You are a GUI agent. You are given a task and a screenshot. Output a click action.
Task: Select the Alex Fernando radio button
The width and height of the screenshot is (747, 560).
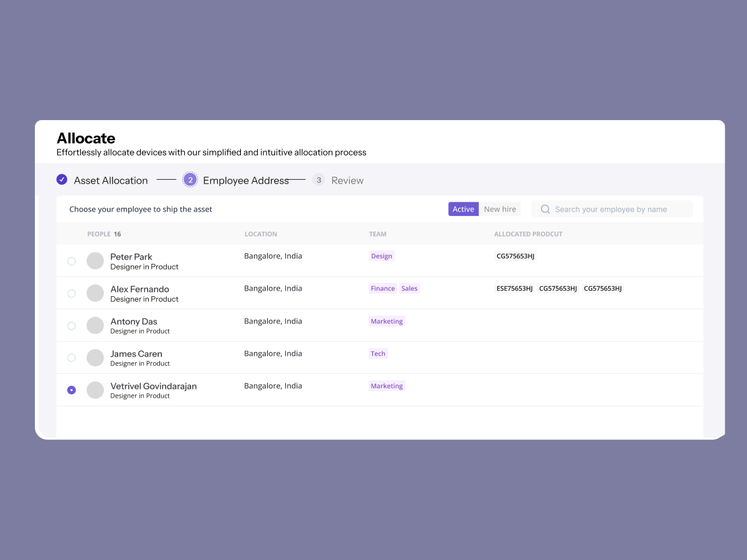[72, 294]
